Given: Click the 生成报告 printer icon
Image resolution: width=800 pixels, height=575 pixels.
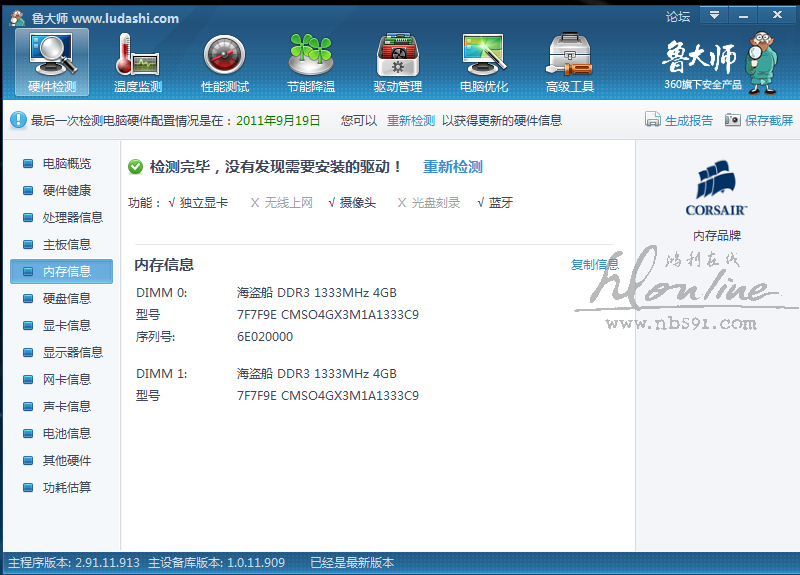Looking at the screenshot, I should [653, 119].
